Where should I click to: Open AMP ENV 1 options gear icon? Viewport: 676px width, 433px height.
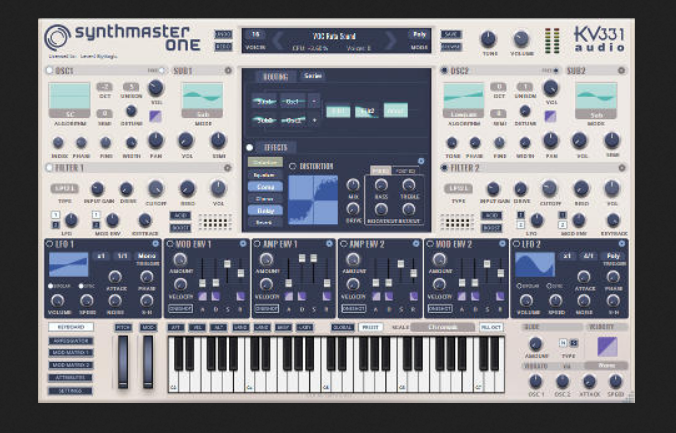(x=329, y=244)
